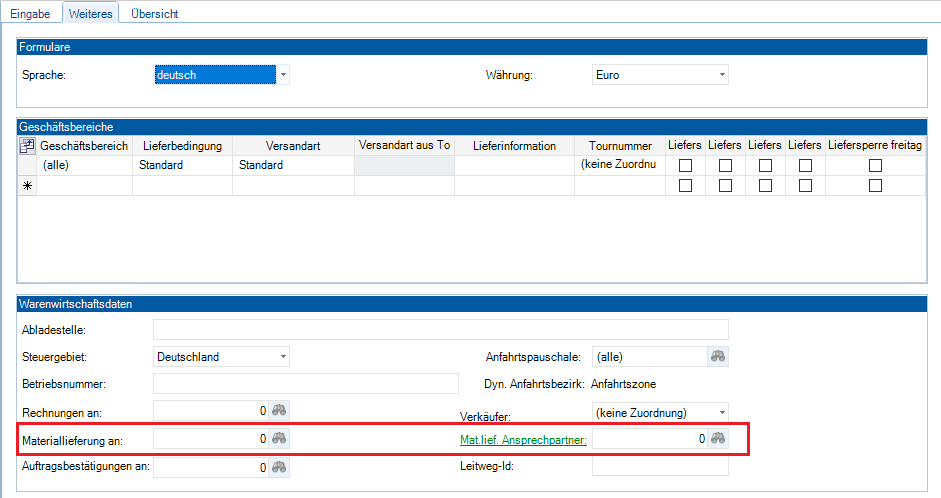Screen dimensions: 941x498
Task: Check the second Liefers checkbox in new row
Action: [x=725, y=186]
